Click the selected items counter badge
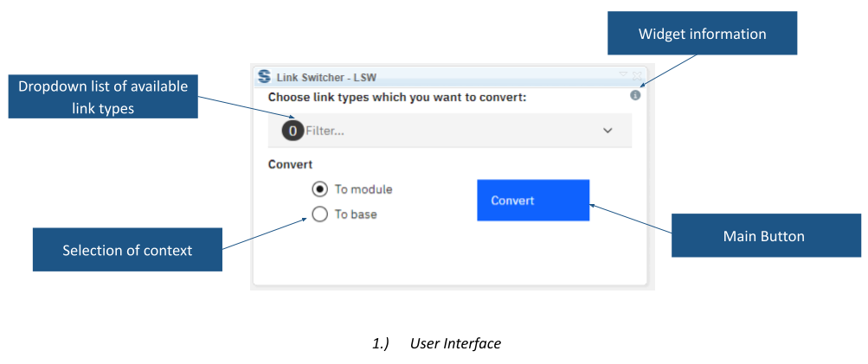The height and width of the screenshot is (364, 868). tap(293, 131)
